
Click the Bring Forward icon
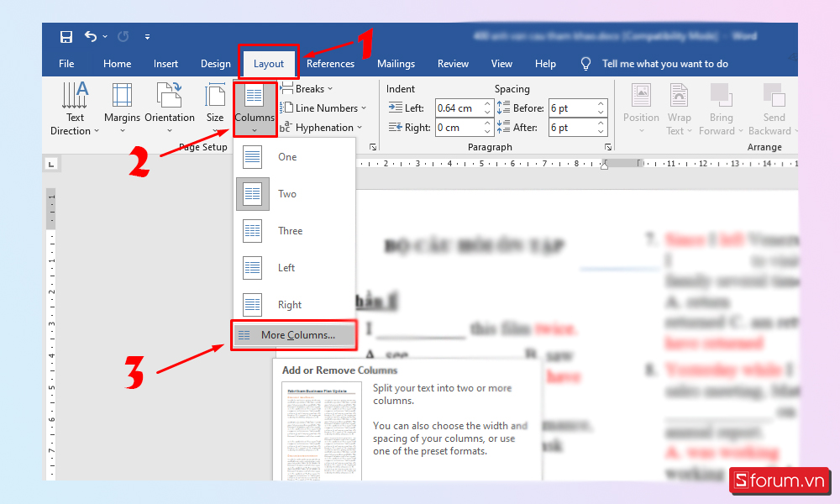721,95
